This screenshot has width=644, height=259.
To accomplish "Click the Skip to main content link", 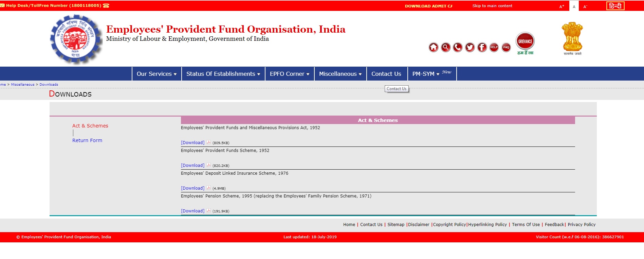I will pyautogui.click(x=492, y=6).
